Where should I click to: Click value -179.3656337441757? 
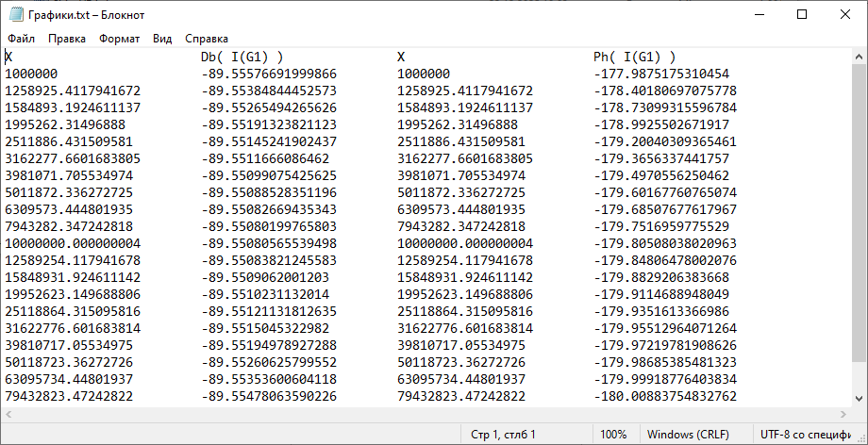661,158
